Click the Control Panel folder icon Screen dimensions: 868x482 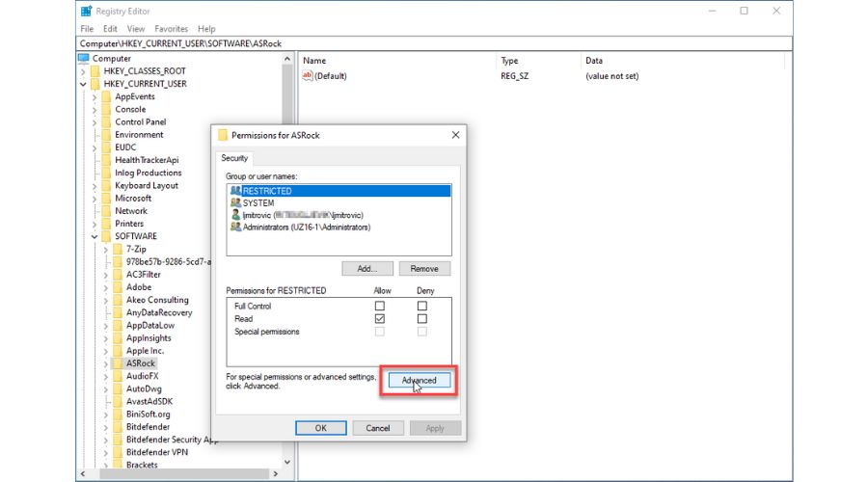pyautogui.click(x=106, y=121)
